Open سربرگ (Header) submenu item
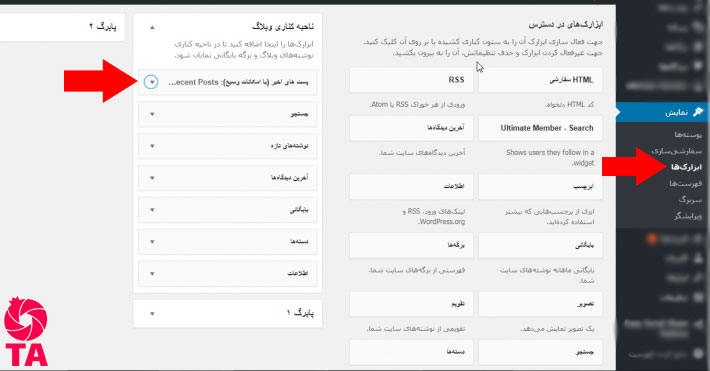Image resolution: width=710 pixels, height=371 pixels. 690,199
